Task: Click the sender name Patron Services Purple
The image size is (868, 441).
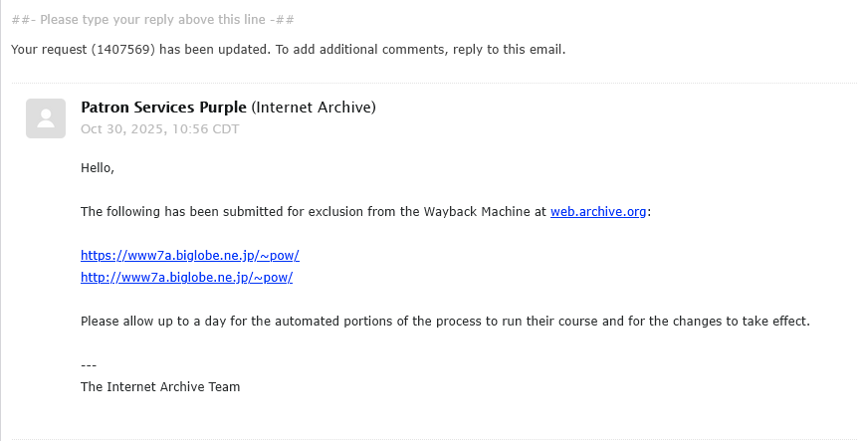Action: coord(163,108)
